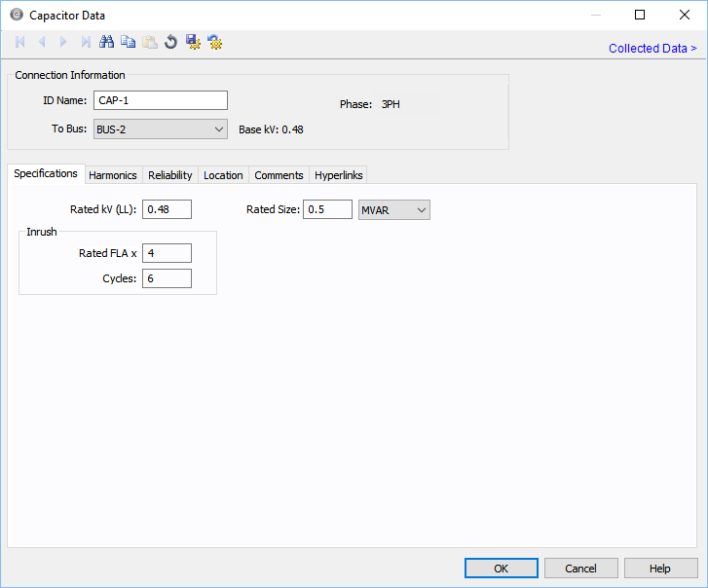Select the Hyperlinks tab

click(338, 175)
